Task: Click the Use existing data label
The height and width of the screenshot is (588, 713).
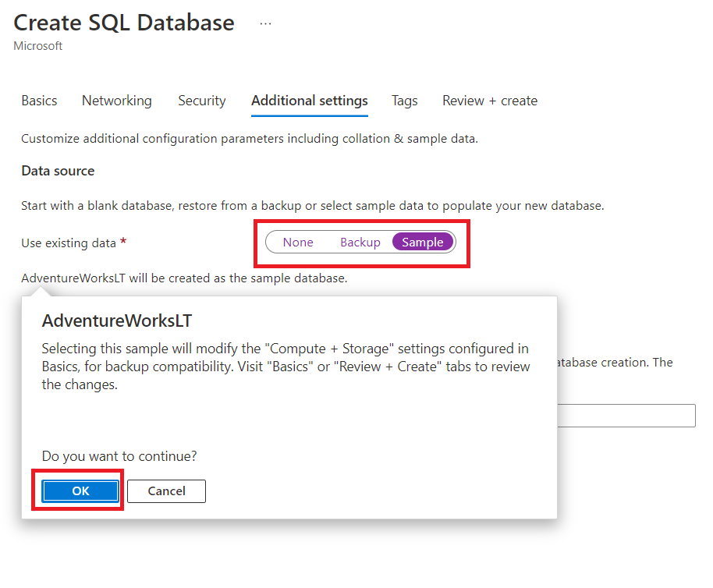Action: pos(69,243)
